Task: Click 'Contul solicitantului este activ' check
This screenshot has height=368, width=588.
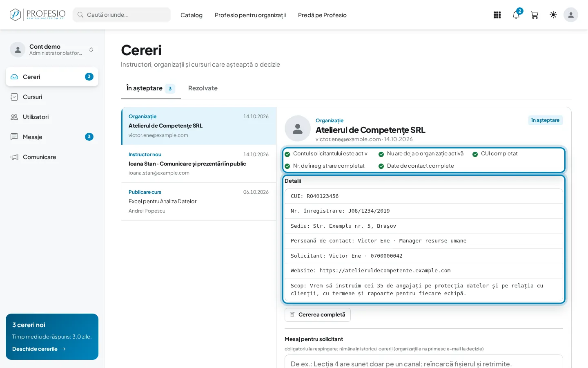Action: (326, 154)
